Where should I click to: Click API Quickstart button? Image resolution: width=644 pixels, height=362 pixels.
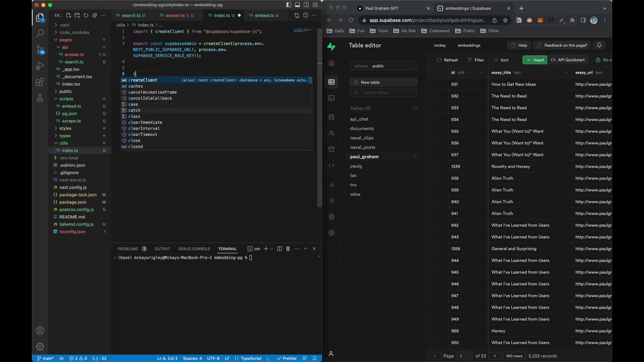click(568, 60)
